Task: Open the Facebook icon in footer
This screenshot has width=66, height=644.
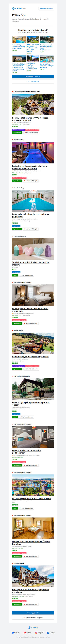Action: click(13, 633)
